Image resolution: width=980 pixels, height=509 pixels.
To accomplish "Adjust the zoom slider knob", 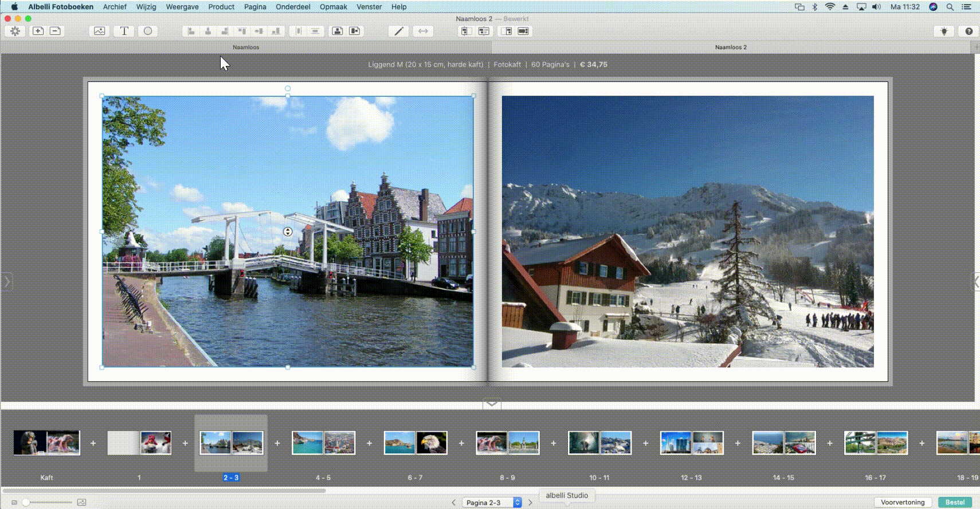I will tap(25, 502).
